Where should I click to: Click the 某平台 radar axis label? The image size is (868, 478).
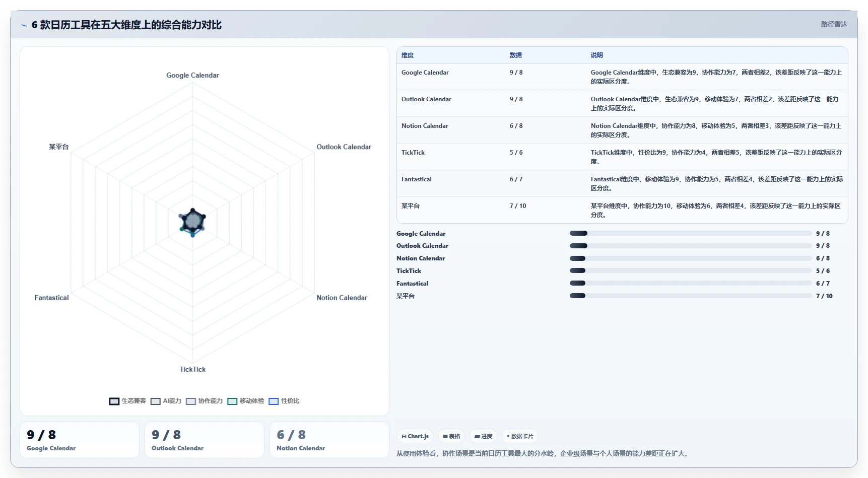[59, 147]
